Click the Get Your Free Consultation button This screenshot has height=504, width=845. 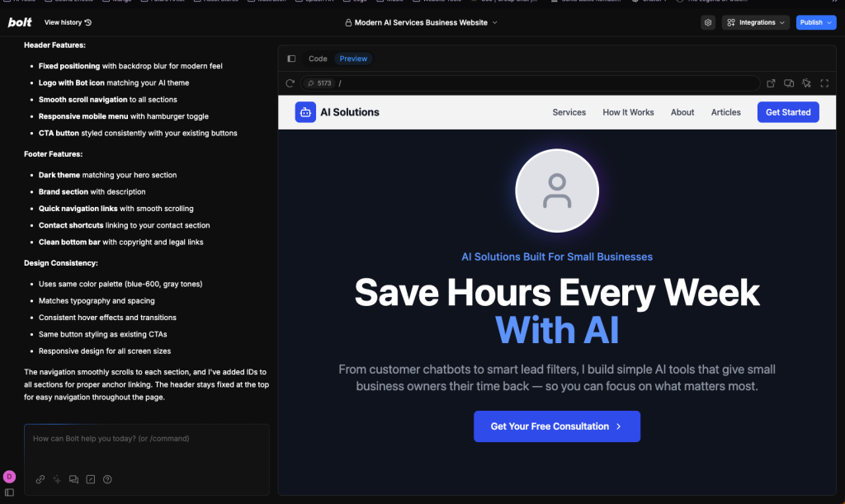click(556, 426)
